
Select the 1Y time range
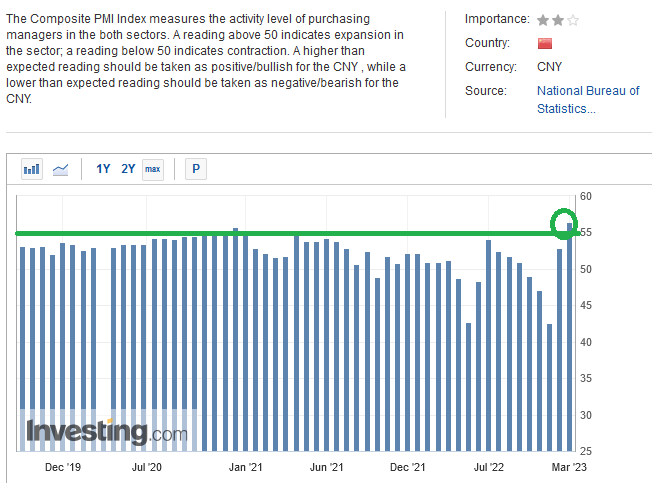pos(103,169)
